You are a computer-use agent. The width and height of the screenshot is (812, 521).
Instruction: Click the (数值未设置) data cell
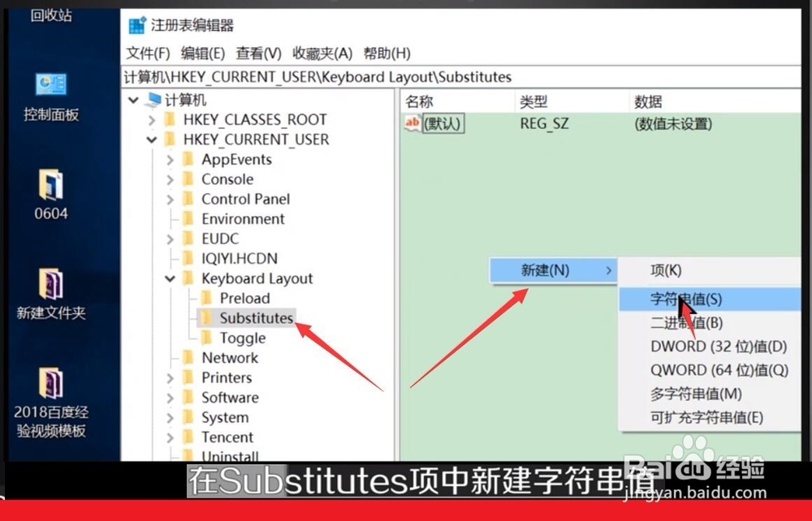click(x=673, y=124)
